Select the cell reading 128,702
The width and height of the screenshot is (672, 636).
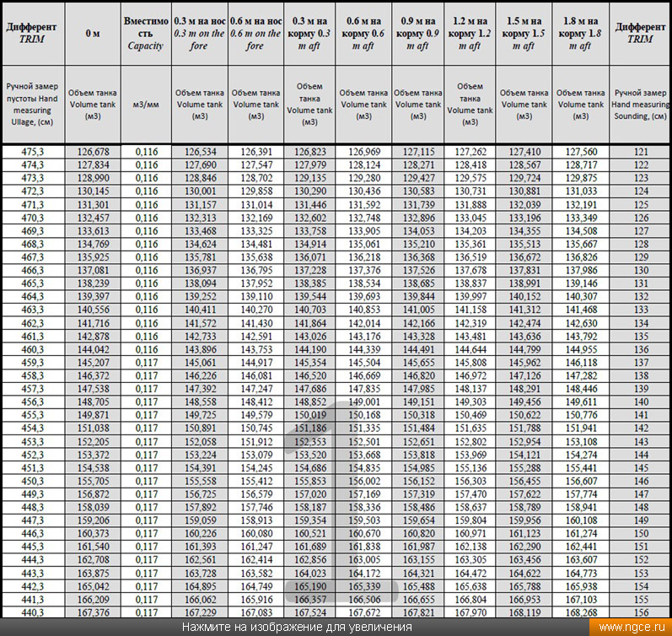click(x=256, y=178)
